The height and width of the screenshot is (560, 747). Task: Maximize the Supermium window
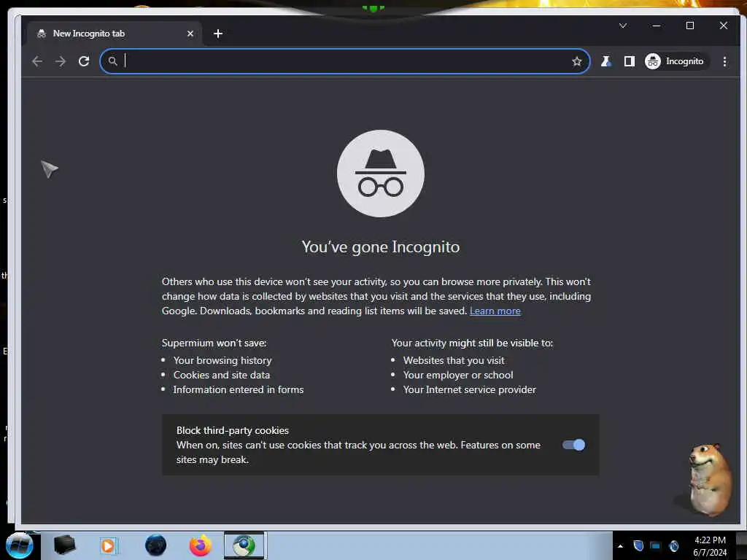690,26
